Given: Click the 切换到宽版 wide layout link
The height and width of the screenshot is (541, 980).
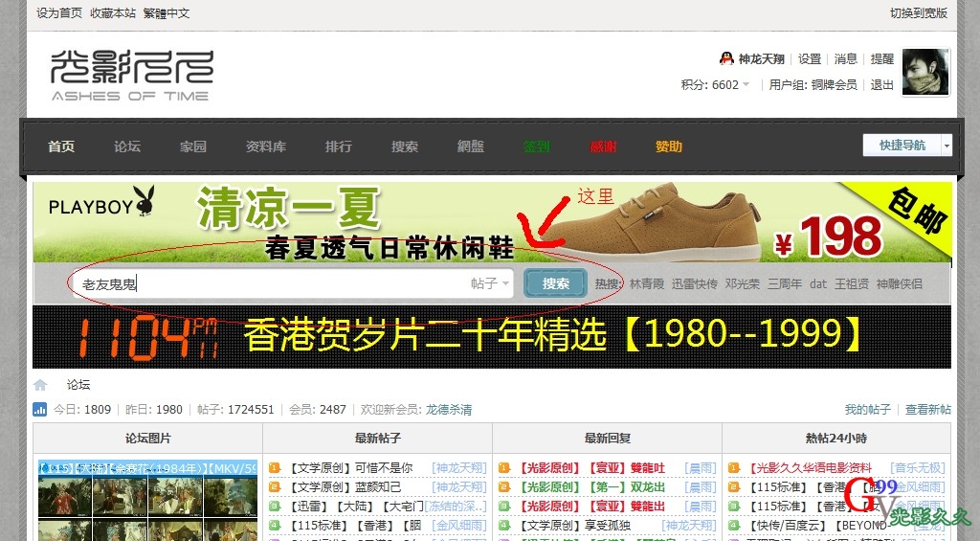Looking at the screenshot, I should [918, 13].
